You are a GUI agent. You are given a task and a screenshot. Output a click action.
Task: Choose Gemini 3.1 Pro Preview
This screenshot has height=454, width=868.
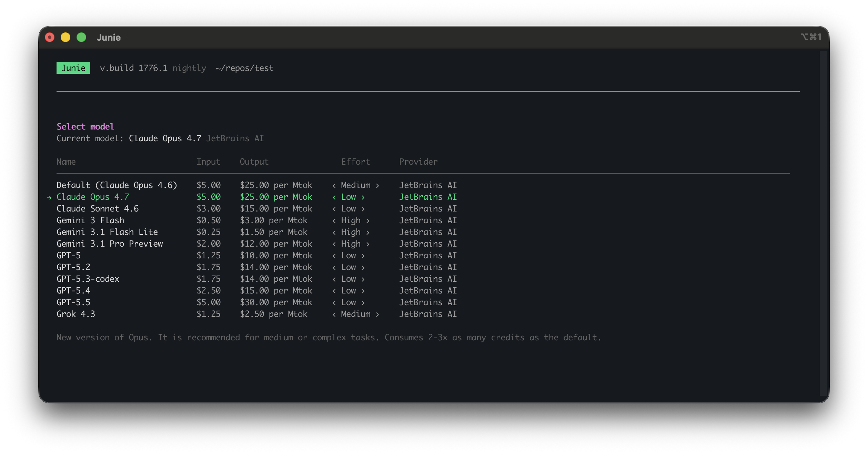256,244
